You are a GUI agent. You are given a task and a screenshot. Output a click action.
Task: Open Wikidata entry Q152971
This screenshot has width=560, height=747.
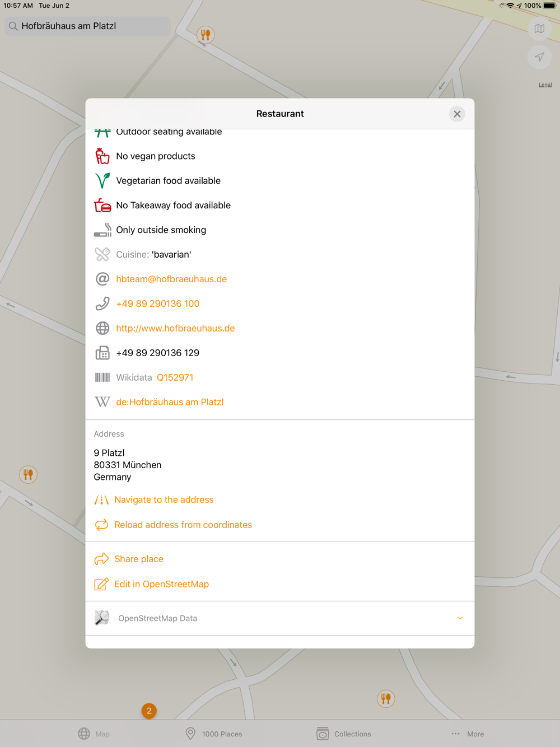coord(175,377)
